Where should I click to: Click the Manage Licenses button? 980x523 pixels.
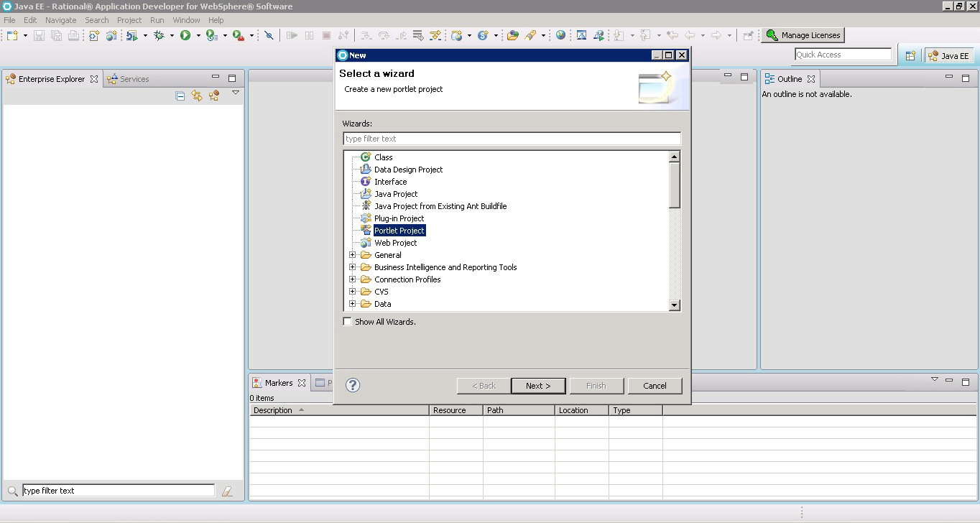tap(803, 35)
